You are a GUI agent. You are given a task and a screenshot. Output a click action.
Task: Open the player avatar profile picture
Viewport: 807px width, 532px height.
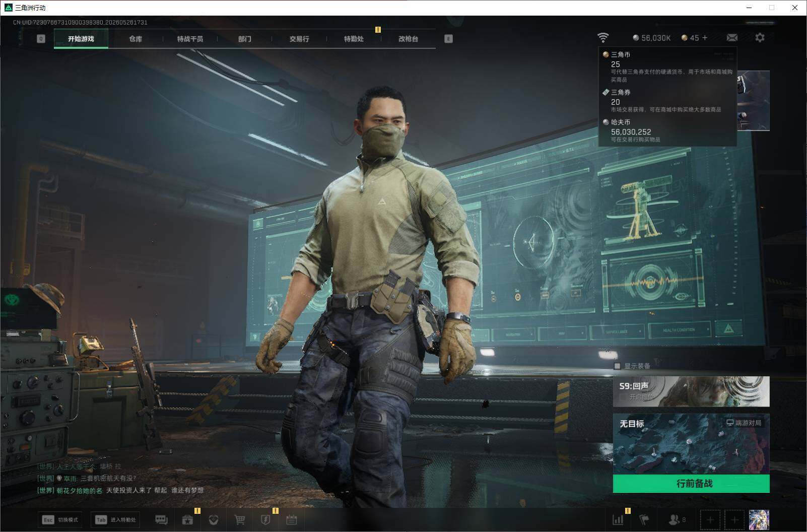click(759, 520)
